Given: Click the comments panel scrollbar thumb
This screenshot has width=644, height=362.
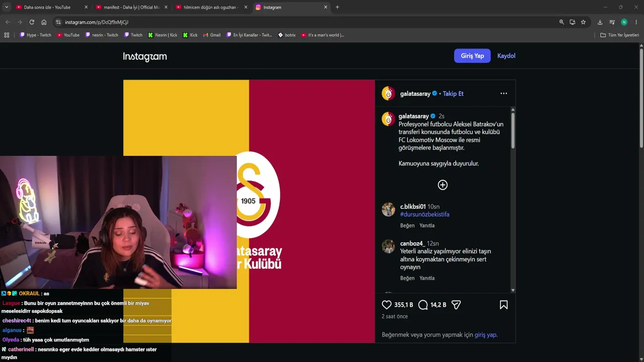Looking at the screenshot, I should [513, 131].
